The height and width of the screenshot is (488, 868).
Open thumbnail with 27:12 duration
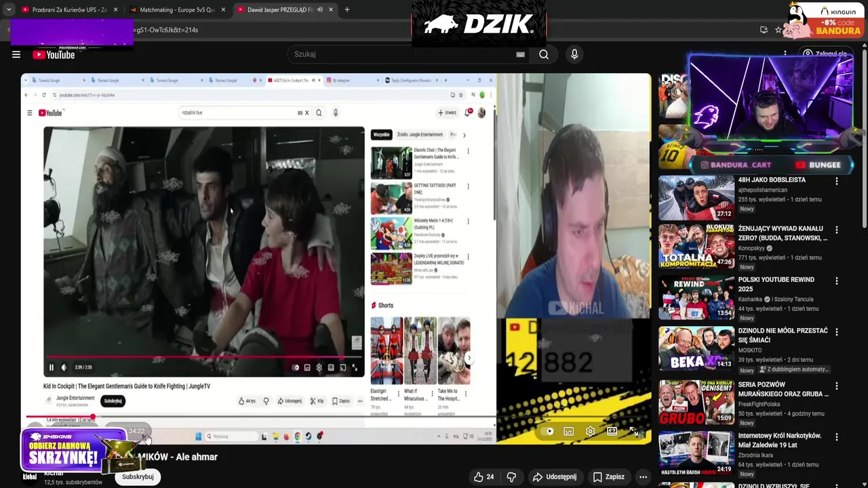[x=696, y=198]
